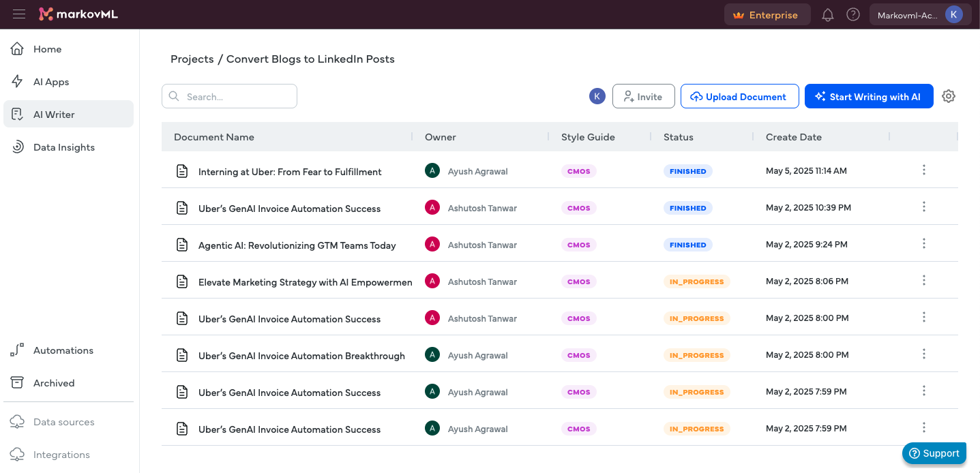Sort by Document Name column header
The image size is (980, 473).
click(214, 137)
